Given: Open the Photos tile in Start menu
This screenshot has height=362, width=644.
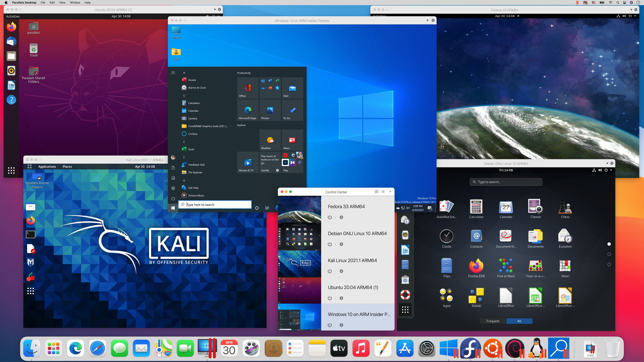Looking at the screenshot, I should (x=270, y=110).
